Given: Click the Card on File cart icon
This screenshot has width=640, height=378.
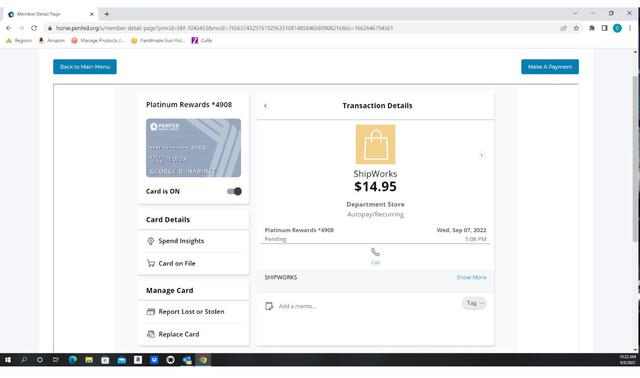Looking at the screenshot, I should click(151, 263).
